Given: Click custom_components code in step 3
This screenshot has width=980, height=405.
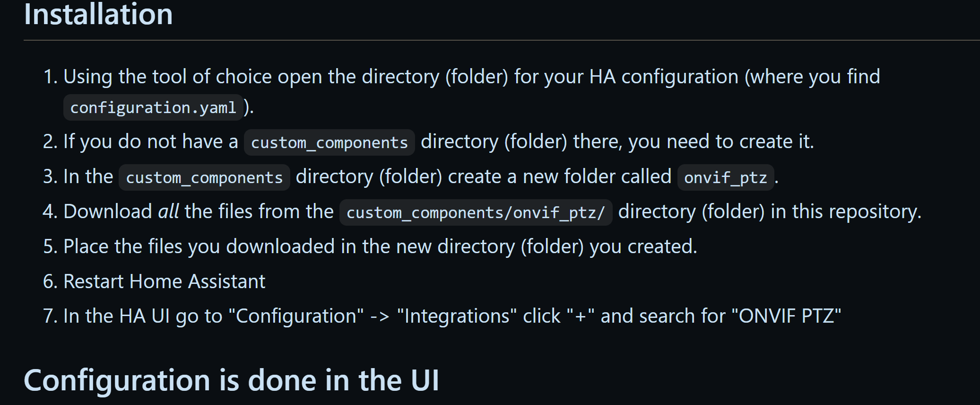Looking at the screenshot, I should [x=204, y=178].
